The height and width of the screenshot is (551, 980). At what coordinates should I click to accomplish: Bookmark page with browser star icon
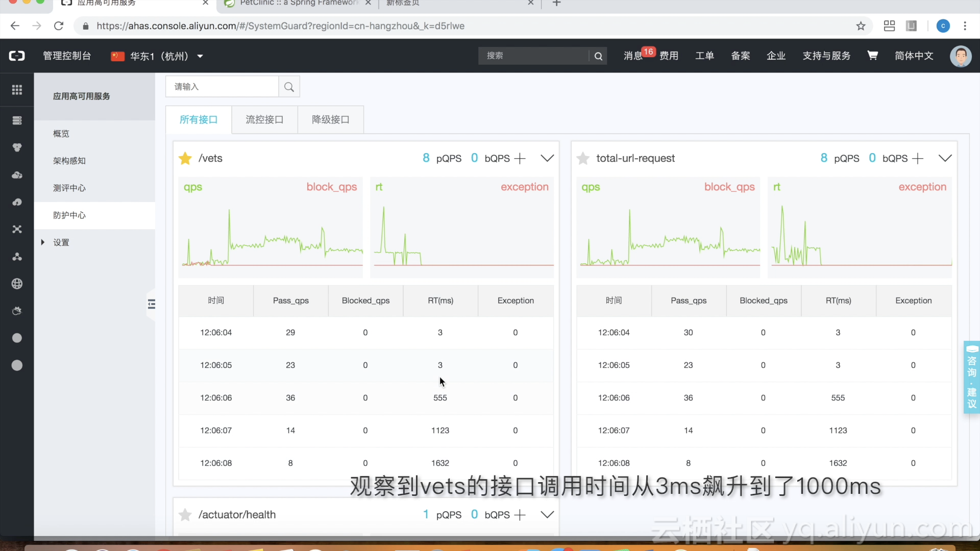[861, 26]
